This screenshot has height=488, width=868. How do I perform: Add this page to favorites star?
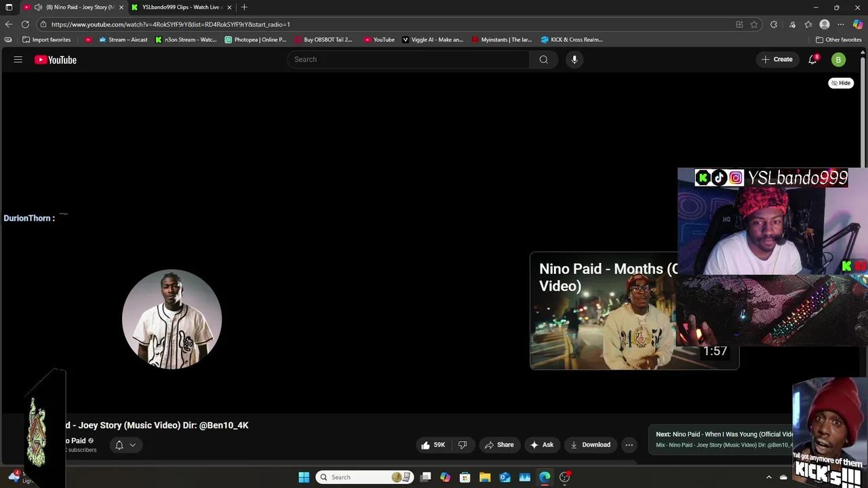tap(754, 24)
